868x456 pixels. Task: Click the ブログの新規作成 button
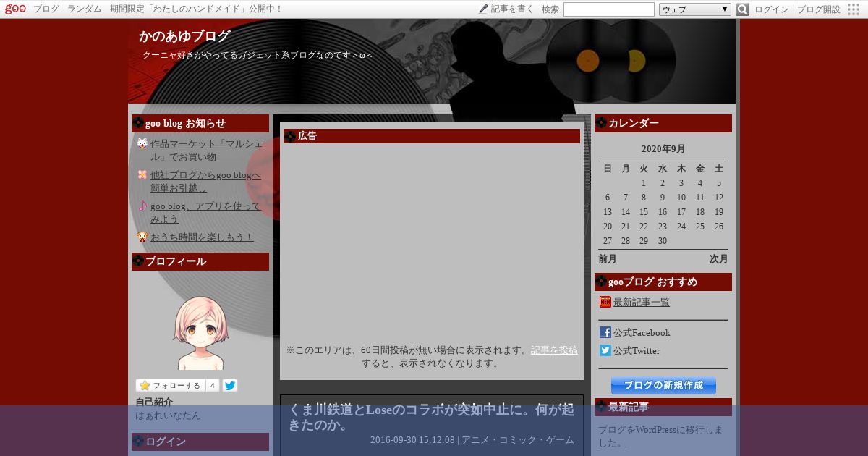(663, 385)
